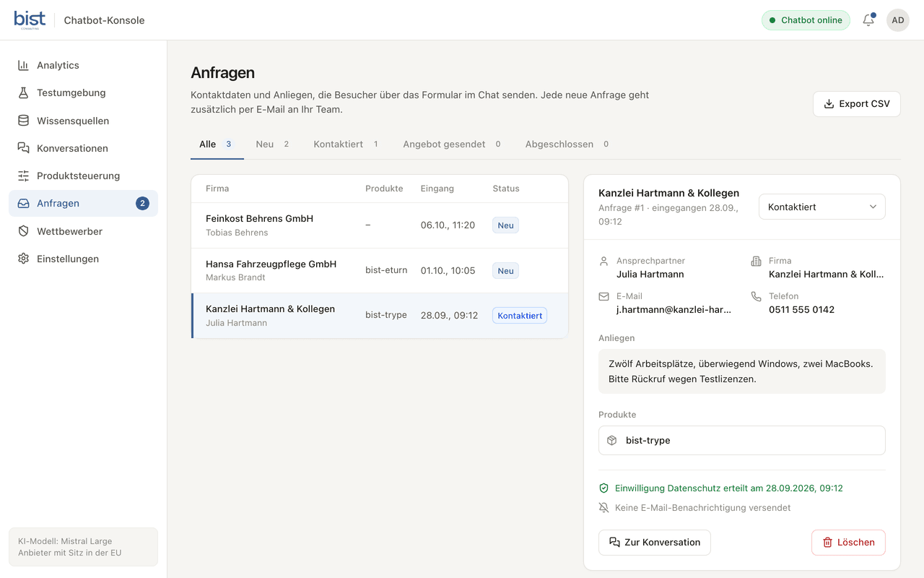This screenshot has height=578, width=924.
Task: Select the Feinkost Behrens GmbH row
Action: pyautogui.click(x=380, y=225)
